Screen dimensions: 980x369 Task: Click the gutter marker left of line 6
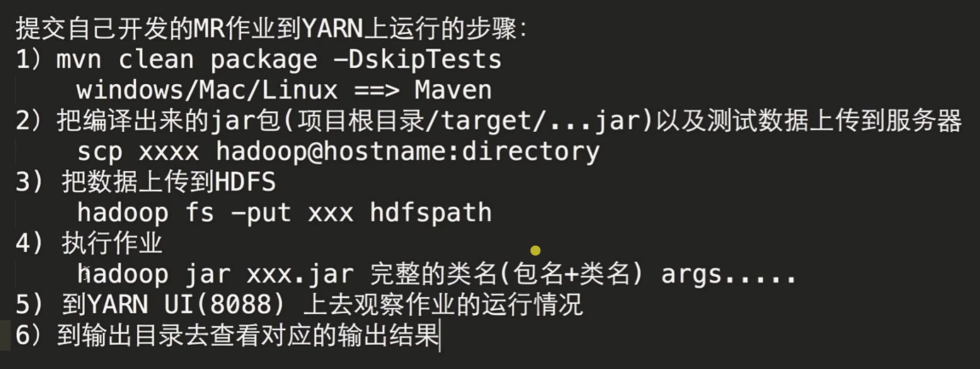tap(5, 335)
